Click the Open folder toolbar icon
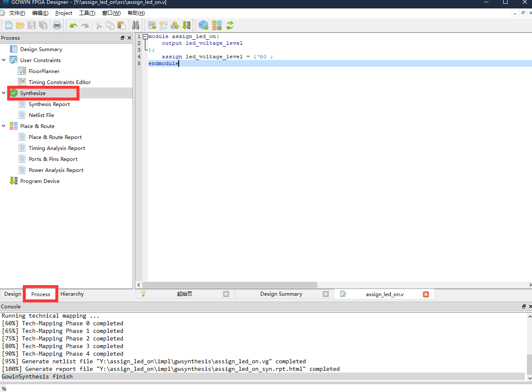 [x=20, y=25]
